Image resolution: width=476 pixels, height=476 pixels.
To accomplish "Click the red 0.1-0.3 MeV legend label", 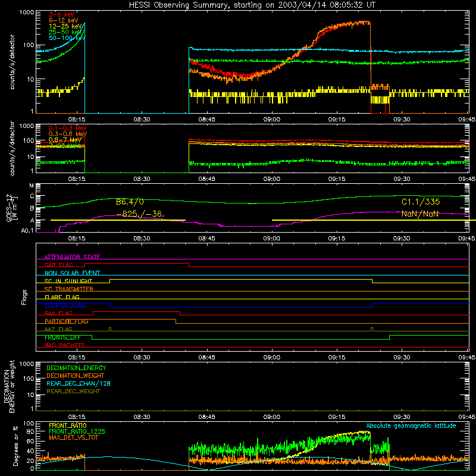I will click(x=68, y=128).
